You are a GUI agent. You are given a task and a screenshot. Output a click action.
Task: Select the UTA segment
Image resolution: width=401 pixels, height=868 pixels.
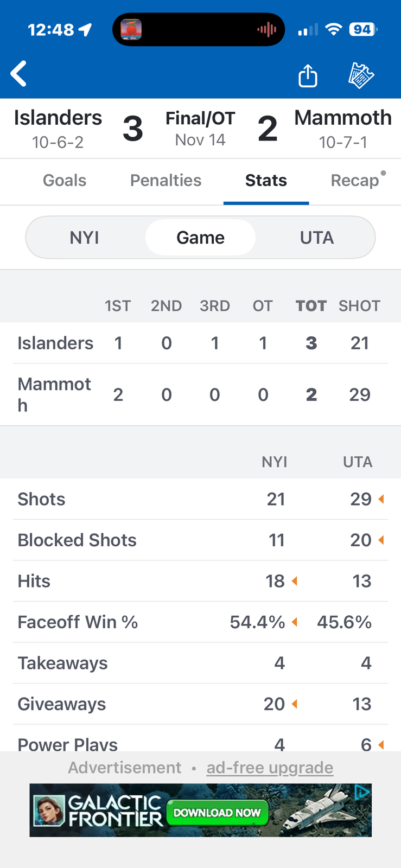[x=316, y=238]
